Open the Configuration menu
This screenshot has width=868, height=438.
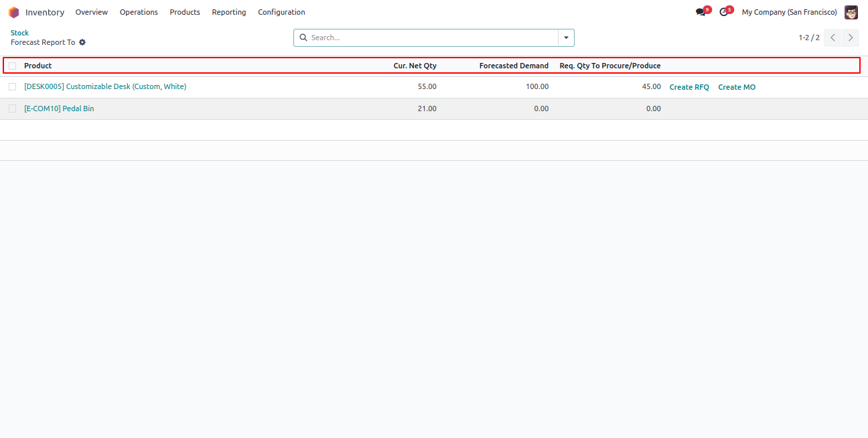[281, 12]
